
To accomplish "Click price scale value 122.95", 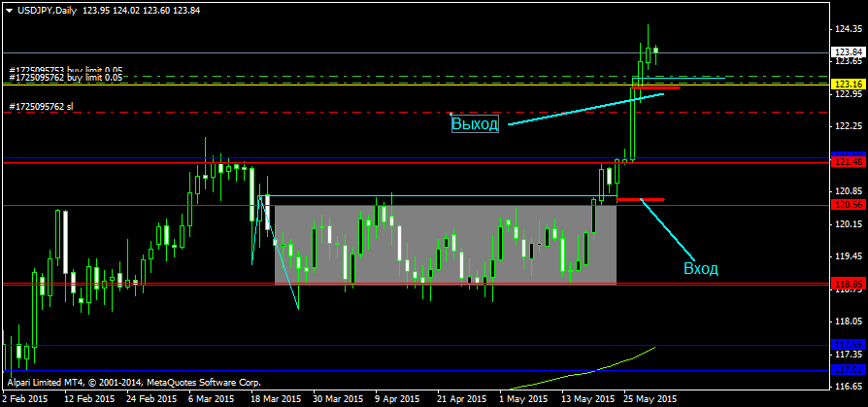I will pos(849,94).
